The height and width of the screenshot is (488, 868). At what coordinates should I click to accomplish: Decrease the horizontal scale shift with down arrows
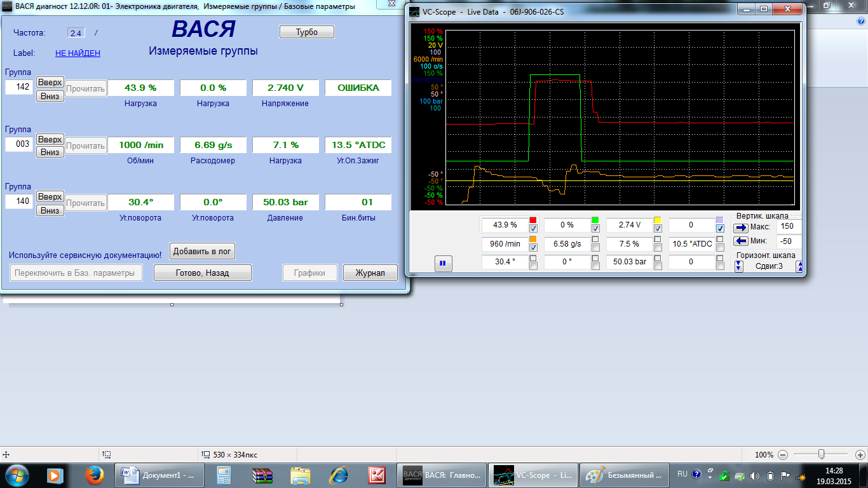point(739,266)
